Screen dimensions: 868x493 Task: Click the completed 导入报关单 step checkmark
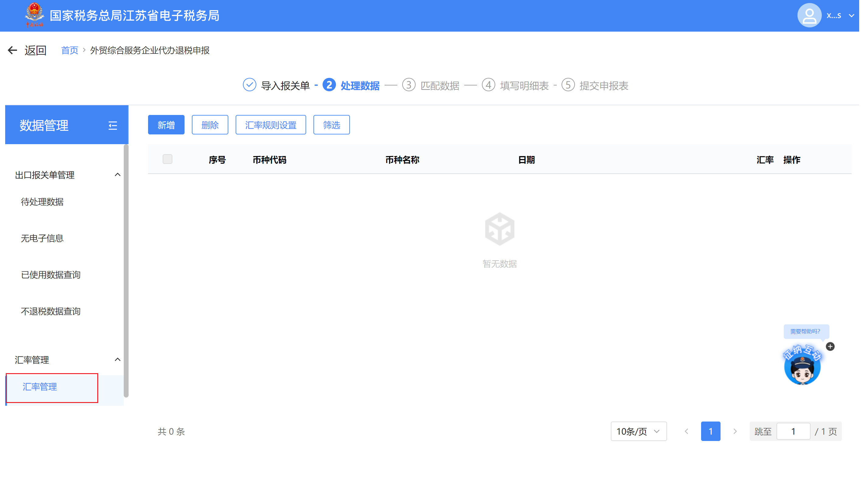pyautogui.click(x=249, y=85)
